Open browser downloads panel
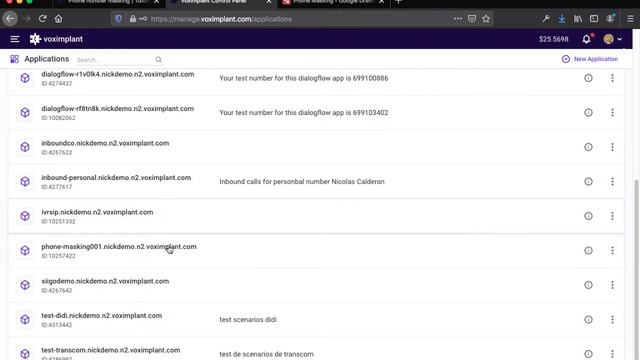The image size is (640, 360). 562,19
